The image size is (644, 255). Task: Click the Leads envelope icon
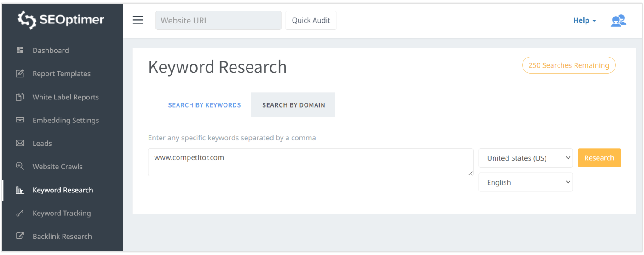click(x=20, y=143)
